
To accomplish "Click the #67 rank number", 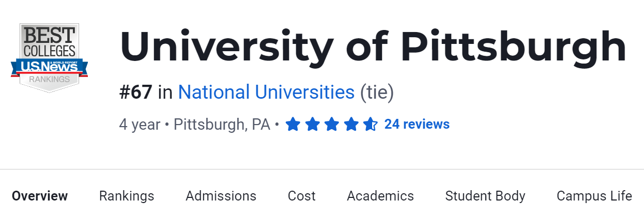I will click(135, 92).
